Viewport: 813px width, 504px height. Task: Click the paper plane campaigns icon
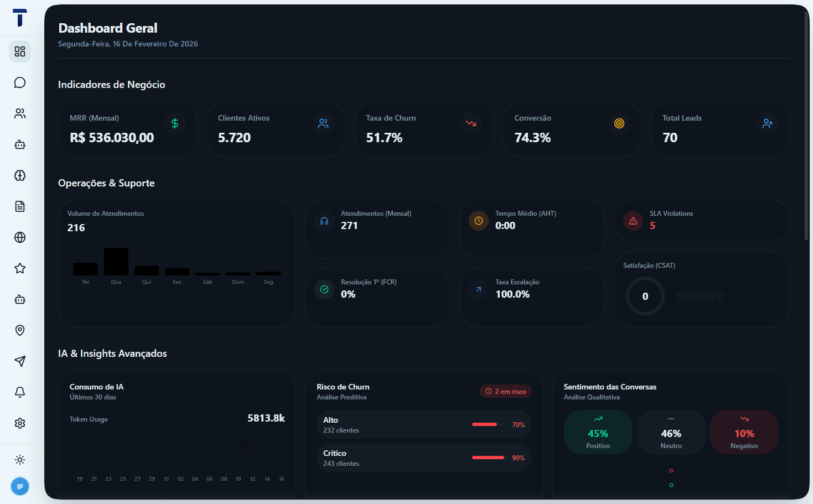[x=20, y=361]
